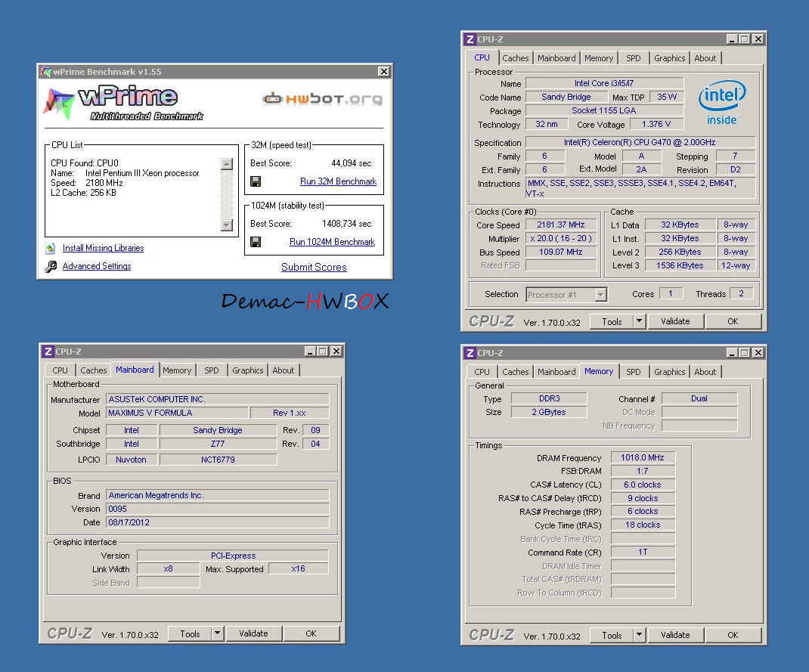This screenshot has width=809, height=672.
Task: Open Tools dropdown arrow in CPU-Z Mainboard window
Action: click(x=217, y=633)
